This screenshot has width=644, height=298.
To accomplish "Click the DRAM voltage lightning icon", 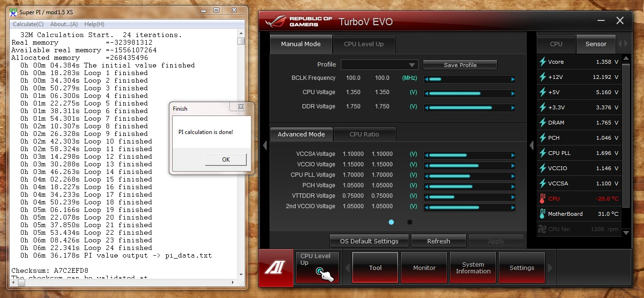I will [x=542, y=123].
